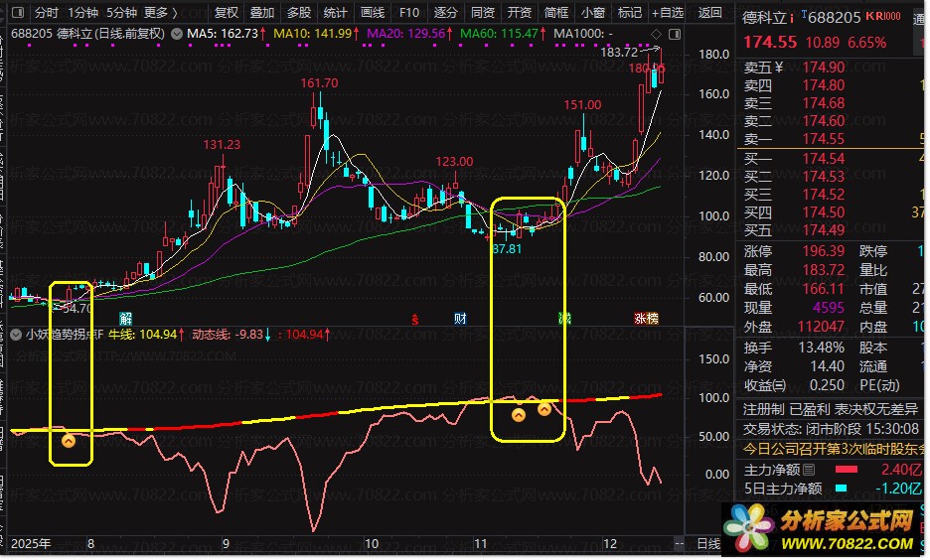Open the 分时 intraday chart tab
The width and height of the screenshot is (930, 560).
[x=47, y=12]
